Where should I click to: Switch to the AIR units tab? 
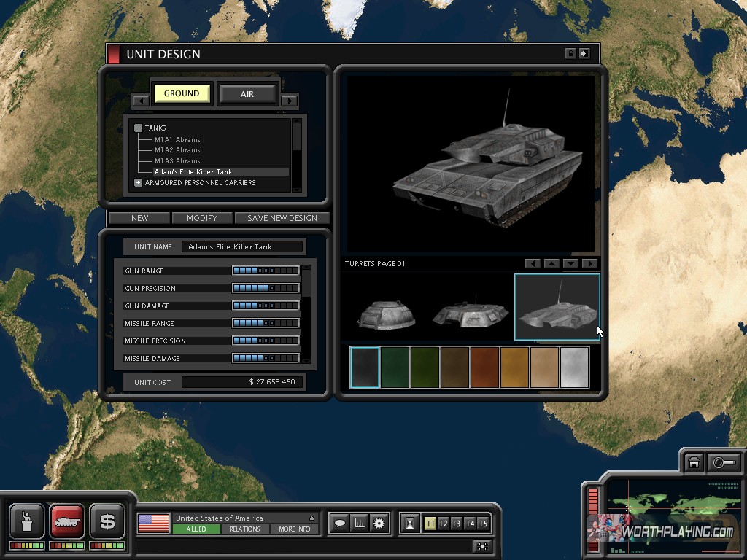(247, 93)
